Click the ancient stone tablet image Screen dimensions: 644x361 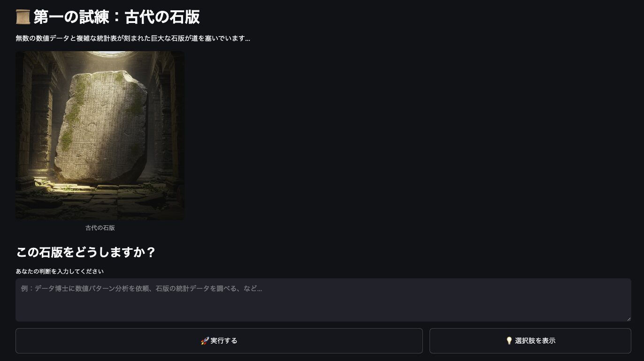(x=100, y=136)
